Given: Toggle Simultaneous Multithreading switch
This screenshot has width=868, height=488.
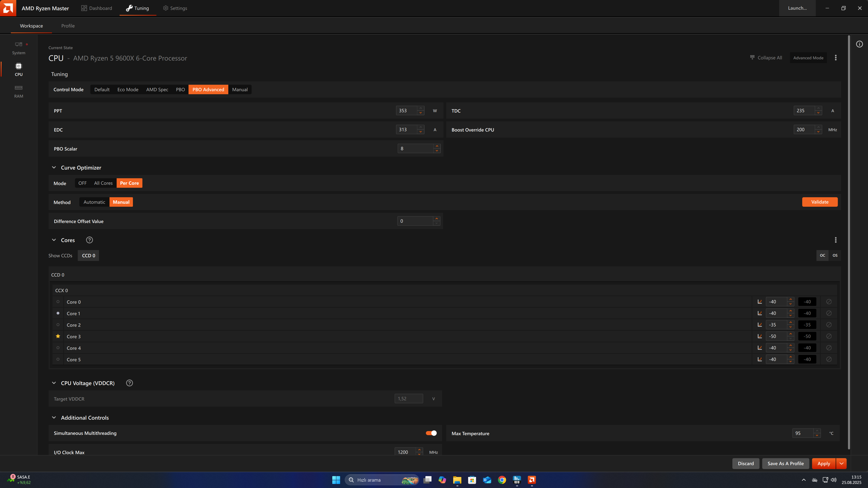Looking at the screenshot, I should [x=431, y=433].
